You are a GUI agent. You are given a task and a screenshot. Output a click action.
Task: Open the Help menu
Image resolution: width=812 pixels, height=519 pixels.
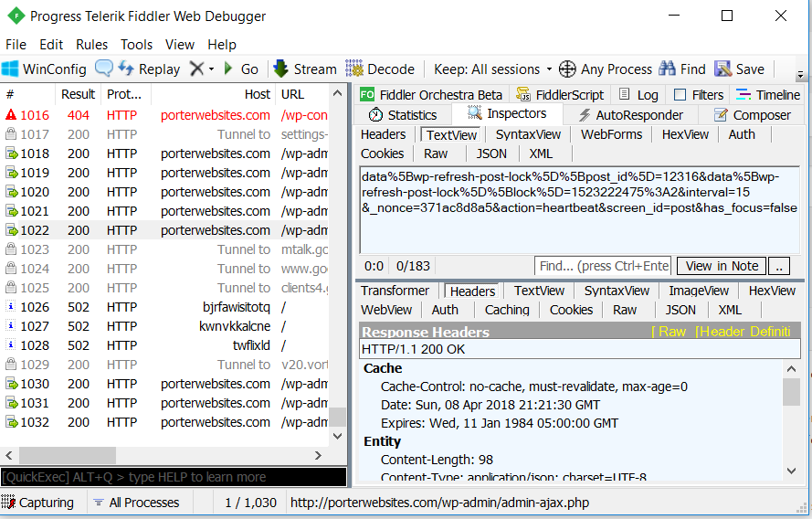point(222,45)
